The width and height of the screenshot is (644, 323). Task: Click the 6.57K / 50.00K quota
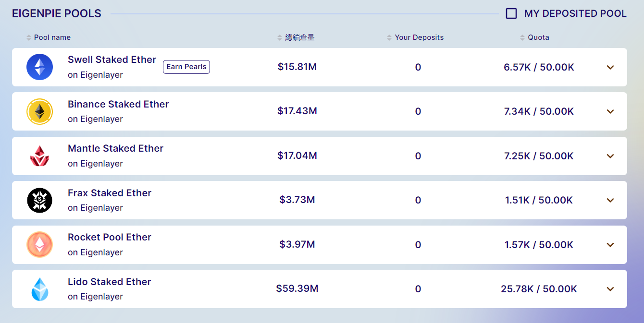[539, 67]
